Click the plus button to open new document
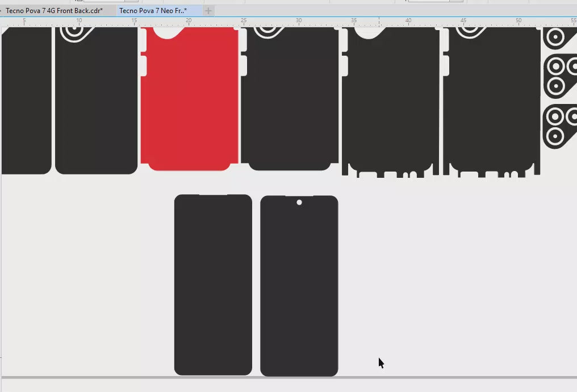Image resolution: width=577 pixels, height=392 pixels. tap(208, 11)
